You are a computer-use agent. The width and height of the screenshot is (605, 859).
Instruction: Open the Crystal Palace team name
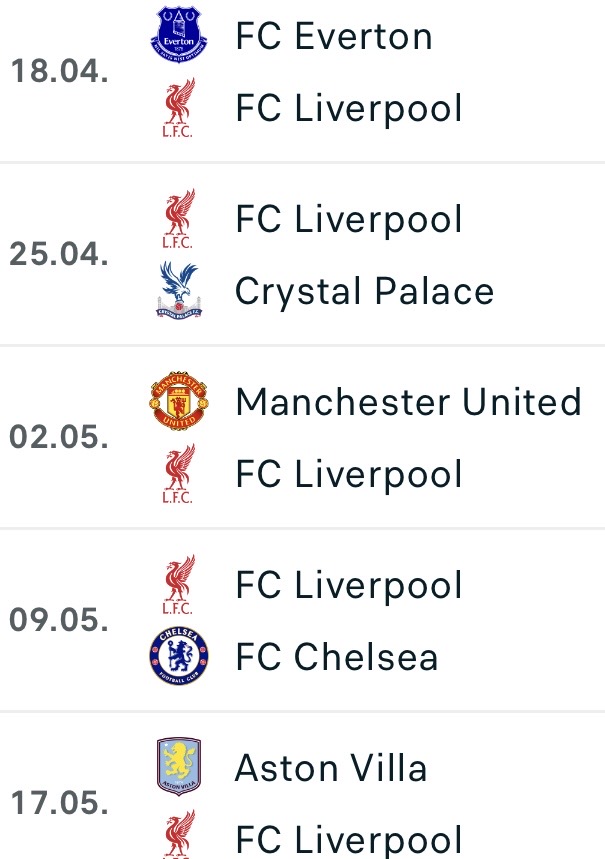[x=364, y=292]
